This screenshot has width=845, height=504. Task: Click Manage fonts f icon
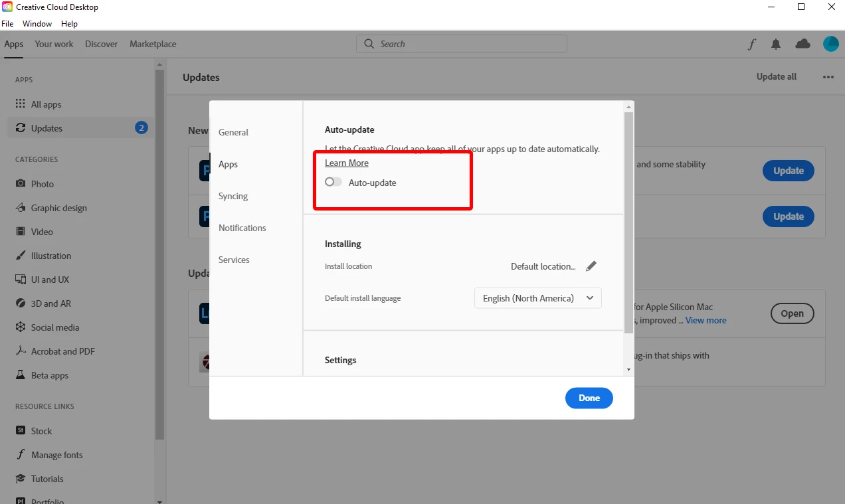coord(21,455)
